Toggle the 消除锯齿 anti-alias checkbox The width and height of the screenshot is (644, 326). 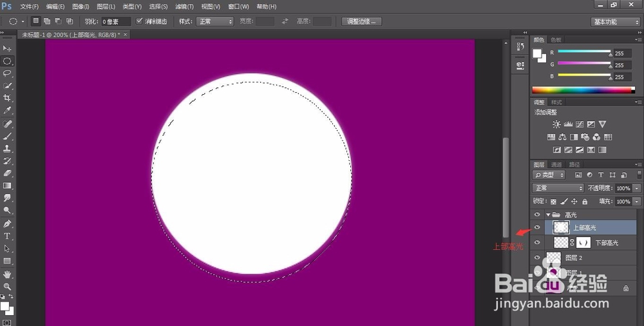(139, 21)
